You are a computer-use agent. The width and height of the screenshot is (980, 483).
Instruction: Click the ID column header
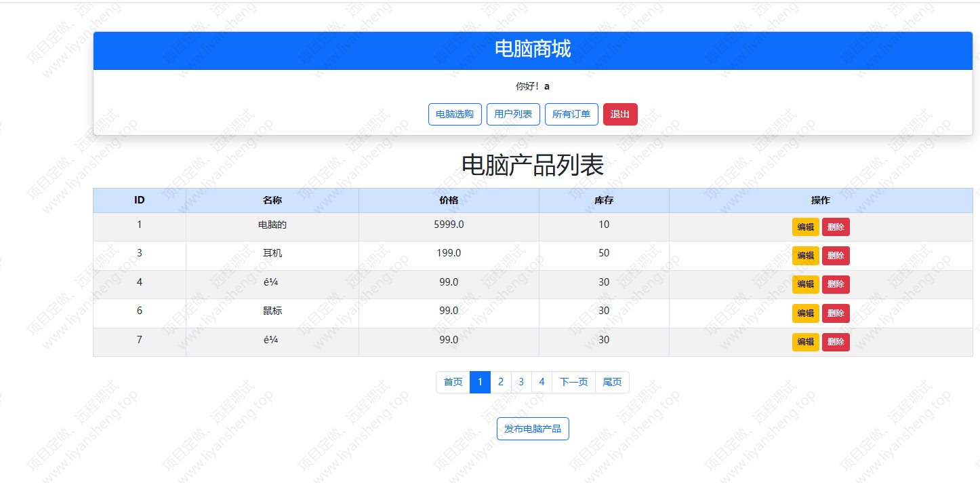pos(140,200)
